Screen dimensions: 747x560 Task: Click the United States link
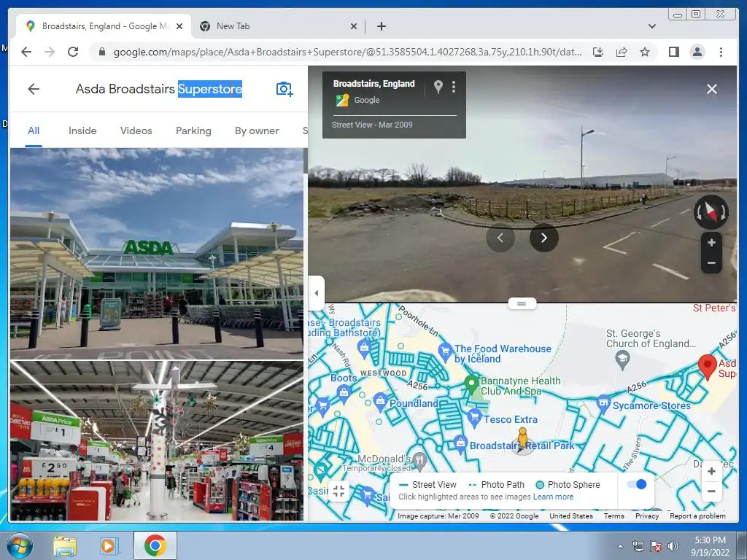[570, 516]
